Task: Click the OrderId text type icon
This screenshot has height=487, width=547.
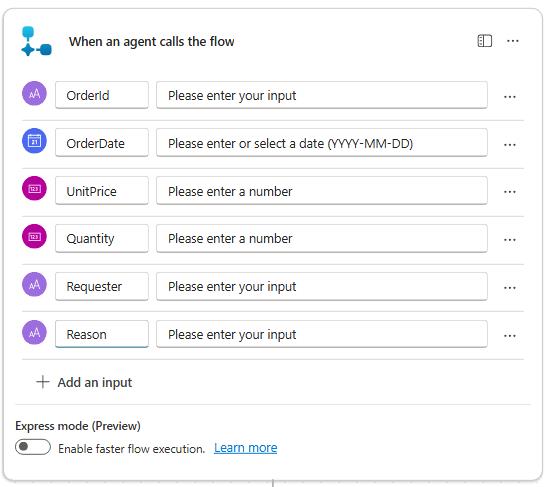Action: tap(34, 93)
